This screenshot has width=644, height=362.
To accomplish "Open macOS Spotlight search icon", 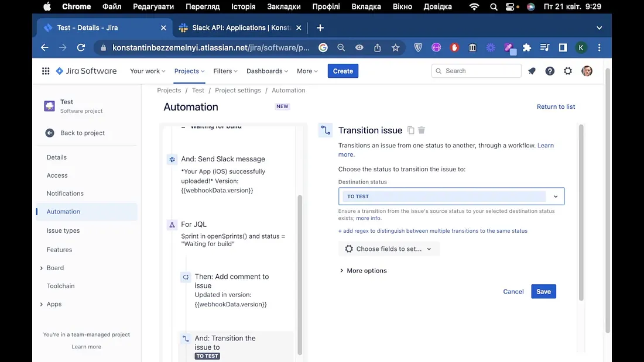I will pyautogui.click(x=494, y=6).
